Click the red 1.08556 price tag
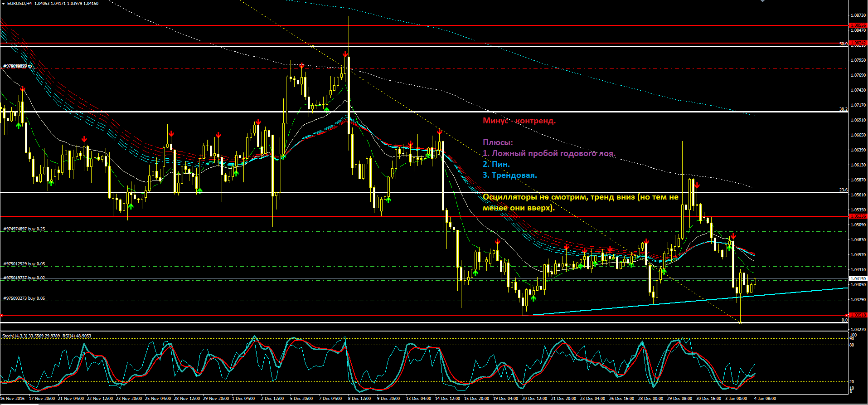Viewport: 868px width, 405px height. point(858,25)
